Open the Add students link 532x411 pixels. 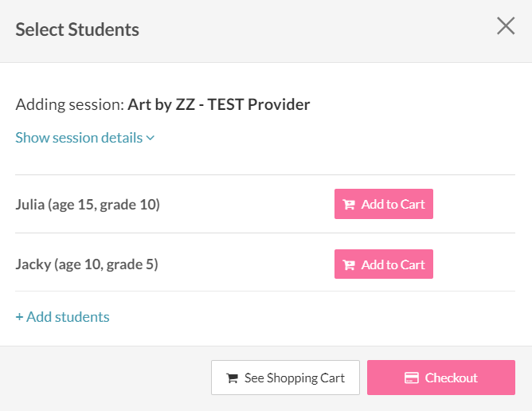62,317
